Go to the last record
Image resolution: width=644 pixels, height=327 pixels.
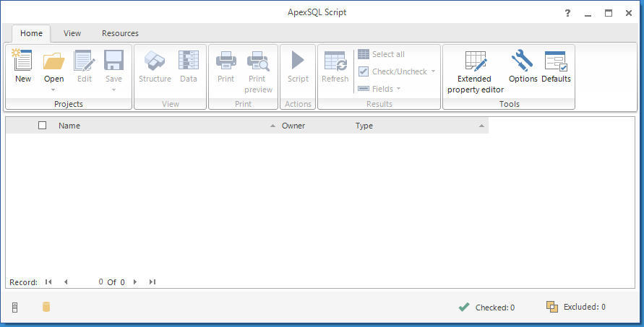[x=153, y=282]
